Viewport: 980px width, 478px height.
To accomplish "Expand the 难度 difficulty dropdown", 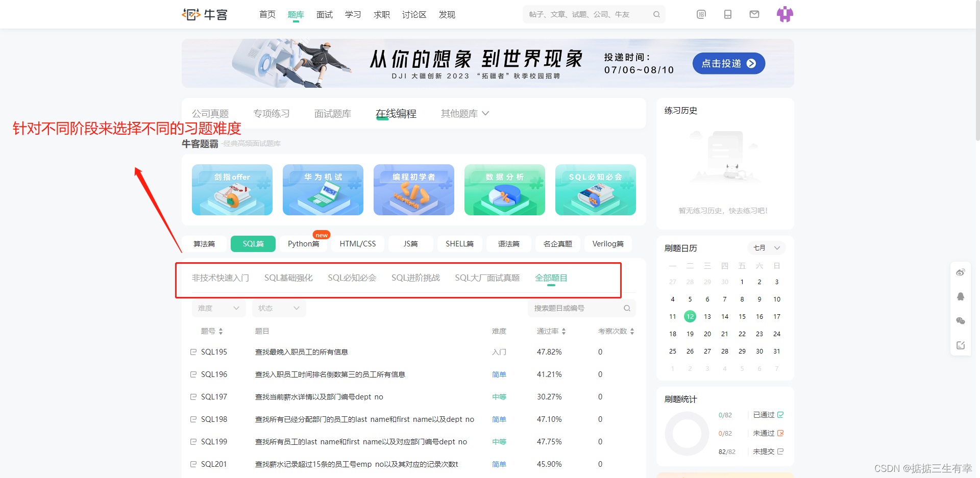I will 219,308.
